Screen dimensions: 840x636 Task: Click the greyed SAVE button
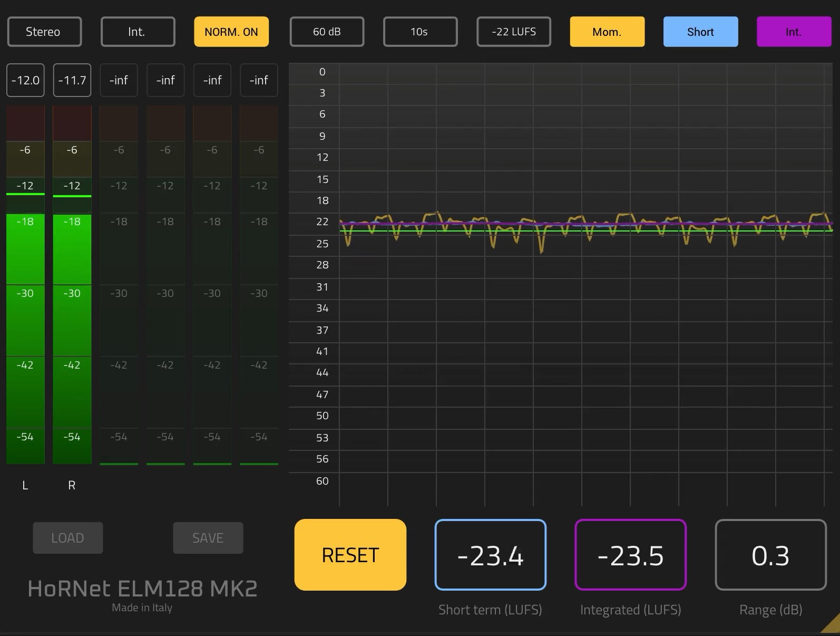click(x=208, y=538)
